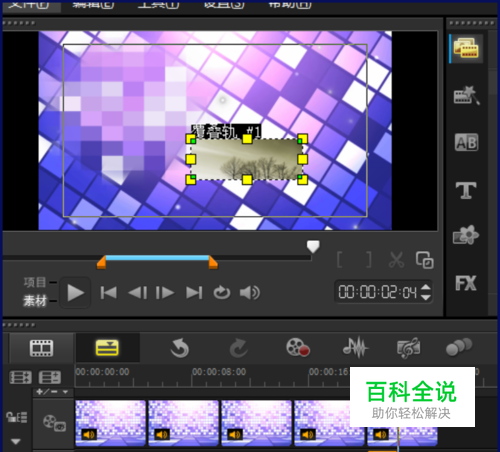Viewport: 500px width, 452px height.
Task: Select 项目 project playback mode
Action: coord(35,282)
